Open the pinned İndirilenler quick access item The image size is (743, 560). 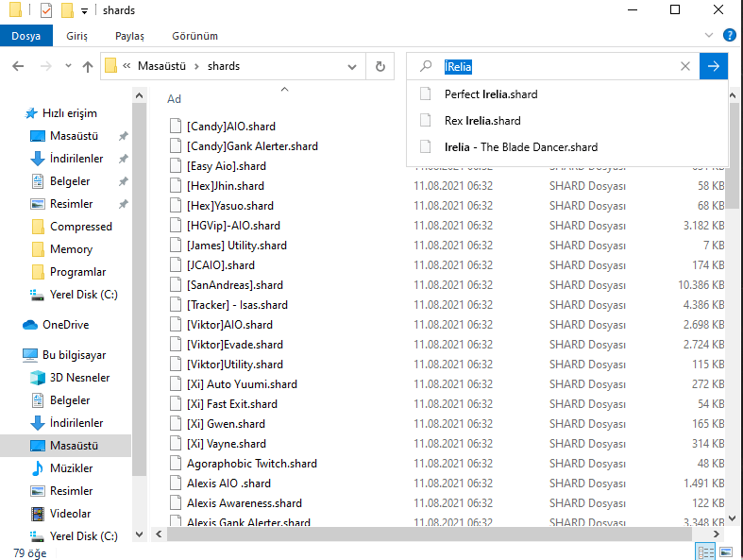[x=76, y=159]
